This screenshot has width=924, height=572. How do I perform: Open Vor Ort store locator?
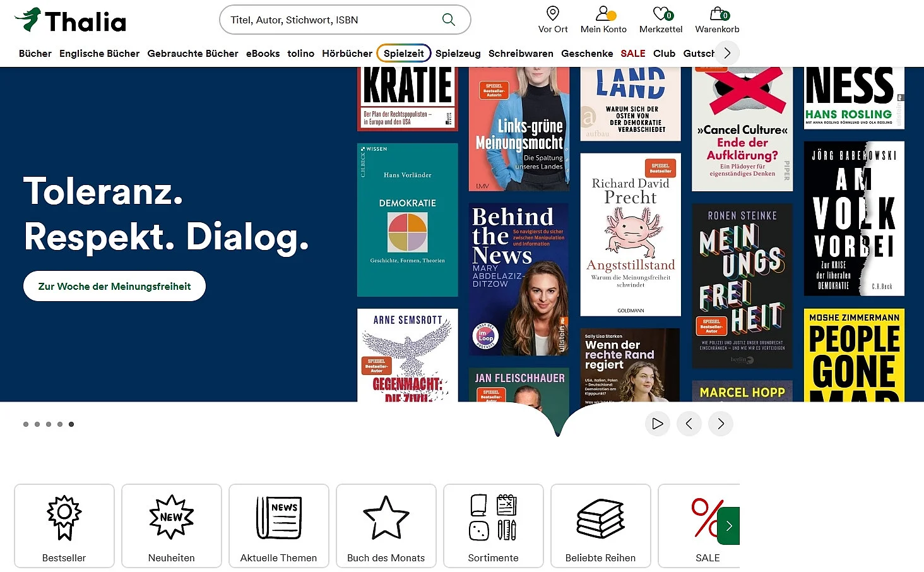point(553,20)
